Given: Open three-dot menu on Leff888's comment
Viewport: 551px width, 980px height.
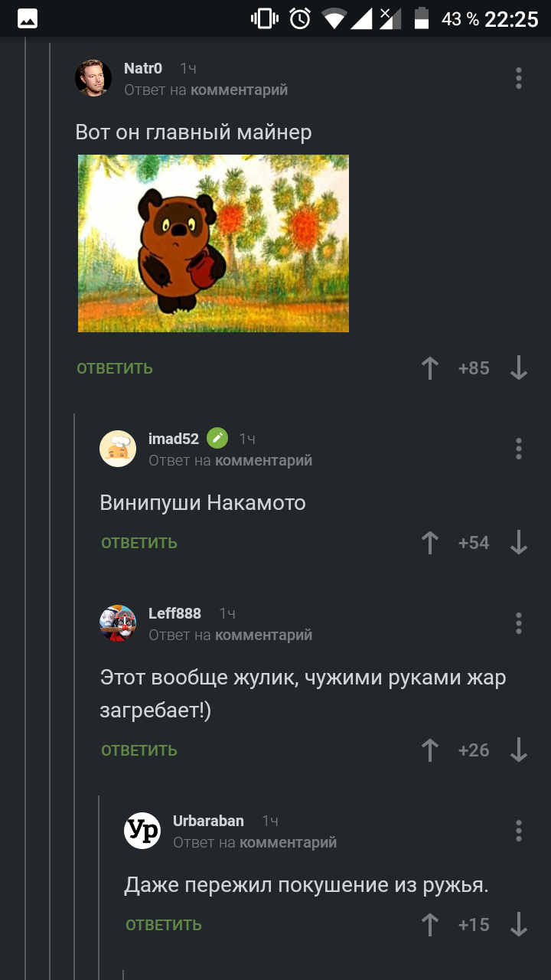Looking at the screenshot, I should pyautogui.click(x=519, y=623).
